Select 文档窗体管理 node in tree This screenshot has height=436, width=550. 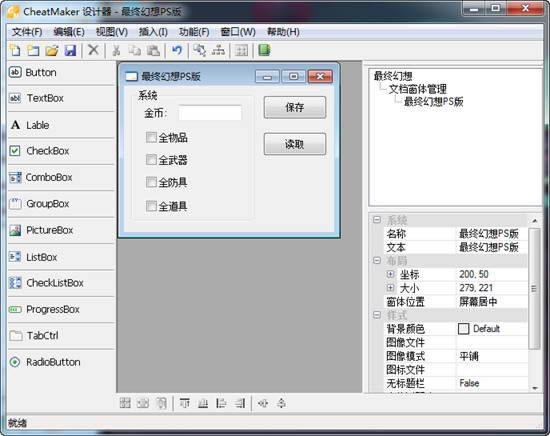pos(417,89)
